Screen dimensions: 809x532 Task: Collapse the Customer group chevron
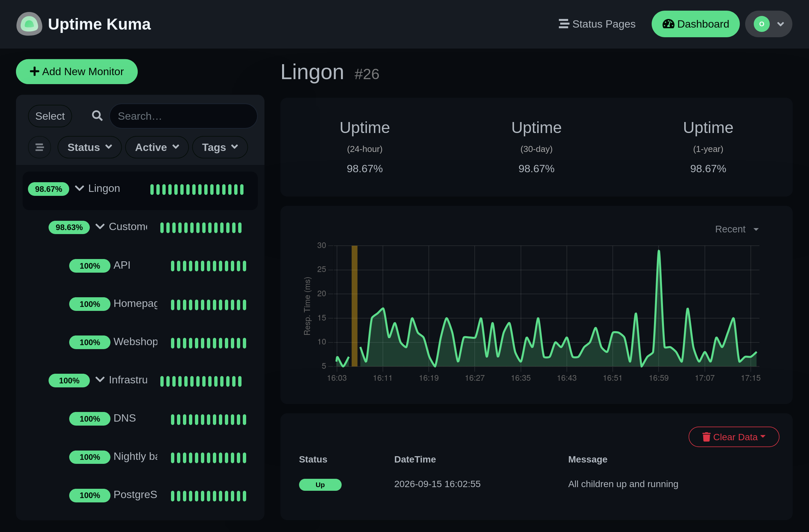[99, 226]
